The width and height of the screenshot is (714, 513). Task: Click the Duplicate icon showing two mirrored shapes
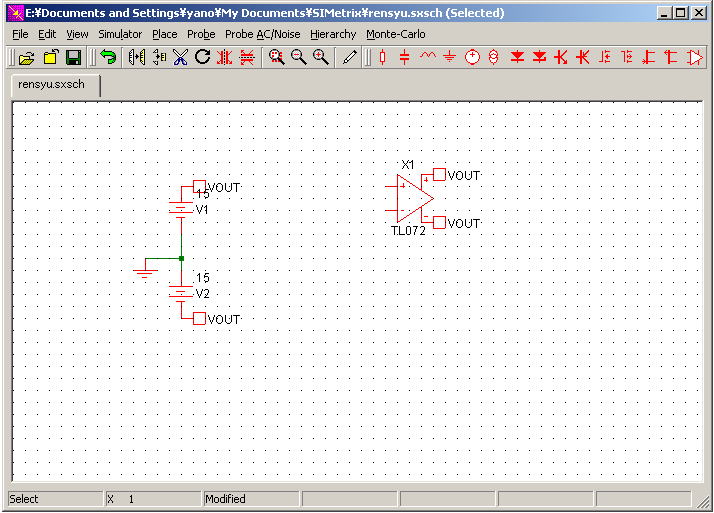pos(137,58)
